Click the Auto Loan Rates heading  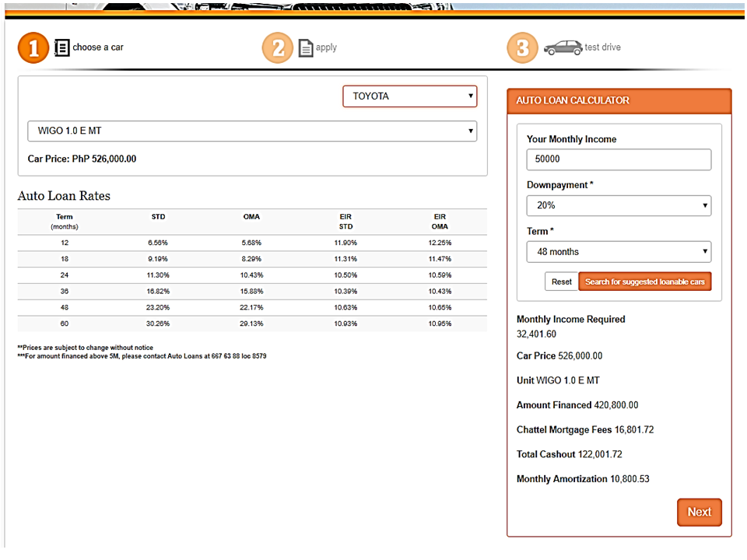coord(64,196)
